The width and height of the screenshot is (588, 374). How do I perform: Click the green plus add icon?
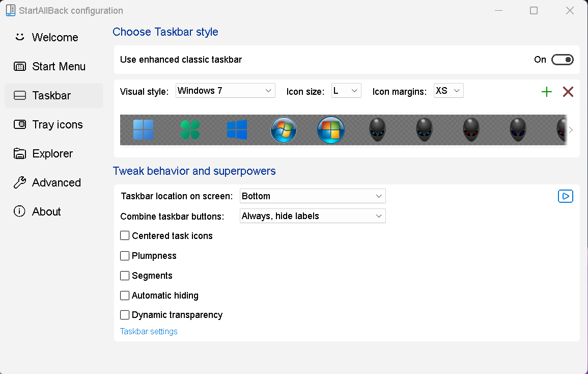coord(547,92)
